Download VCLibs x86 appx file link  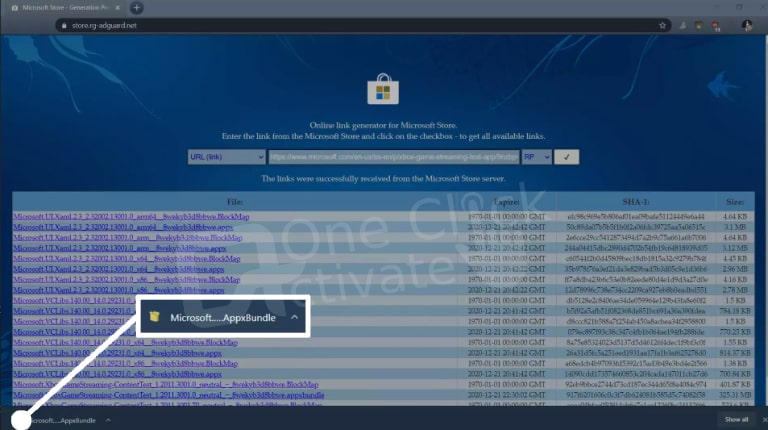(x=118, y=374)
